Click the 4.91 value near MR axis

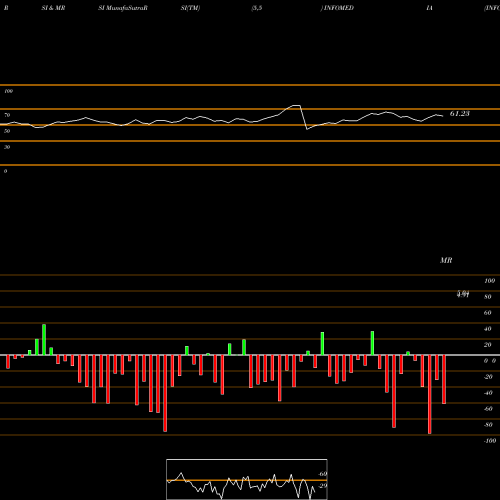point(463,295)
